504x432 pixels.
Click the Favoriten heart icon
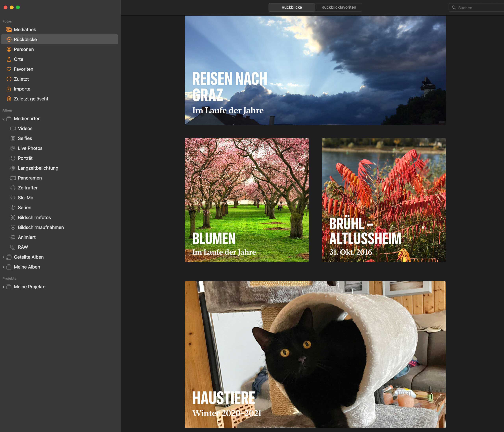9,69
